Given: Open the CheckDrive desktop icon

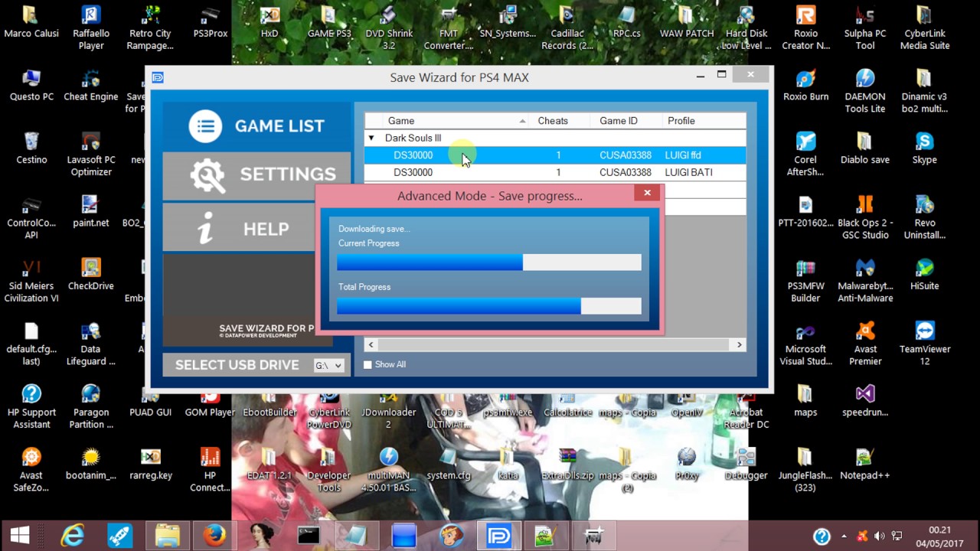Looking at the screenshot, I should pyautogui.click(x=91, y=274).
